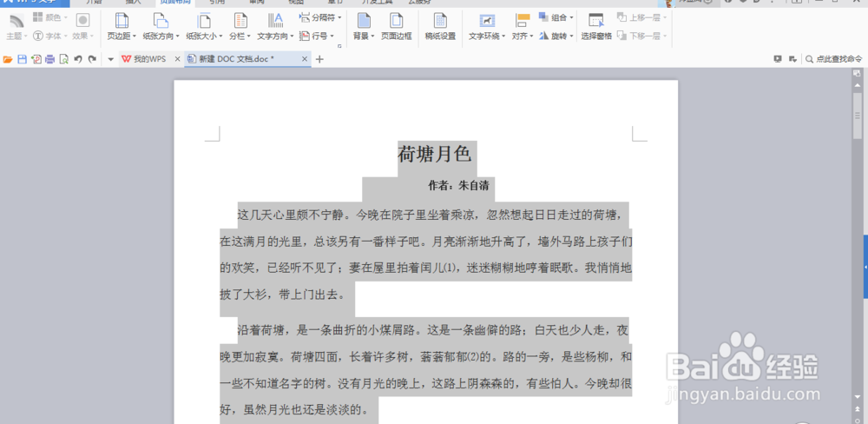Expand the 分栏 columns dropdown
The height and width of the screenshot is (424, 868).
(x=240, y=27)
